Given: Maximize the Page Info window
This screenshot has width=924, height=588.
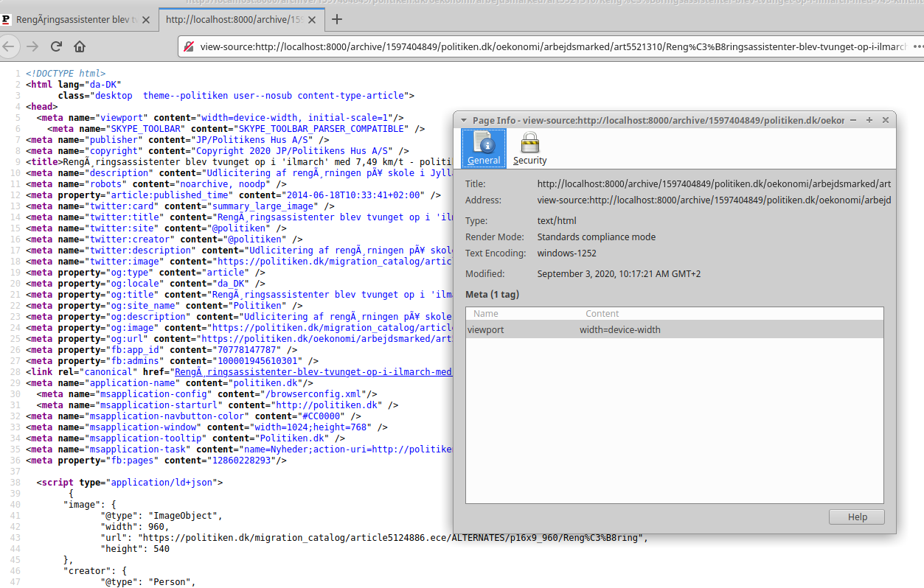Looking at the screenshot, I should [x=869, y=120].
